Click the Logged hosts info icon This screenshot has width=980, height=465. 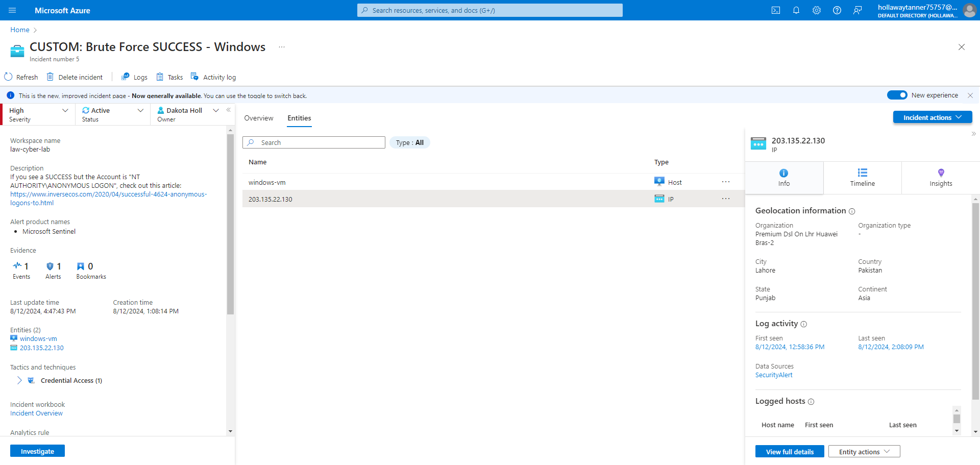pos(811,402)
